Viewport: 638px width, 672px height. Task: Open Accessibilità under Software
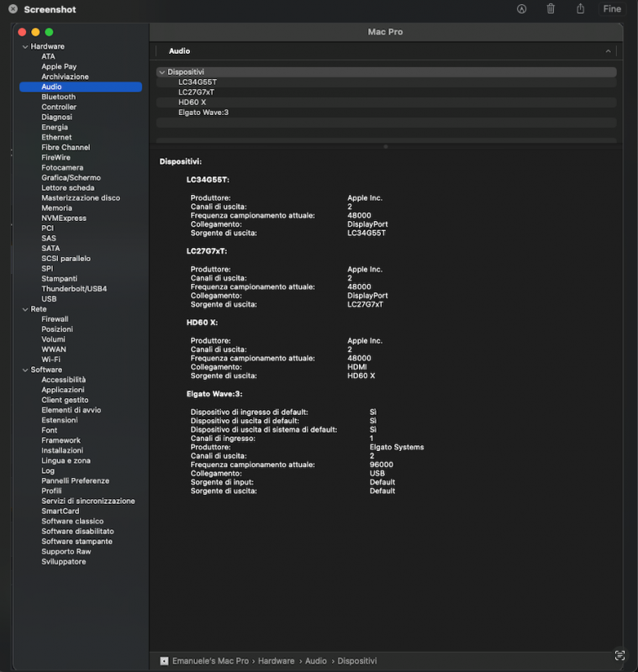[63, 381]
